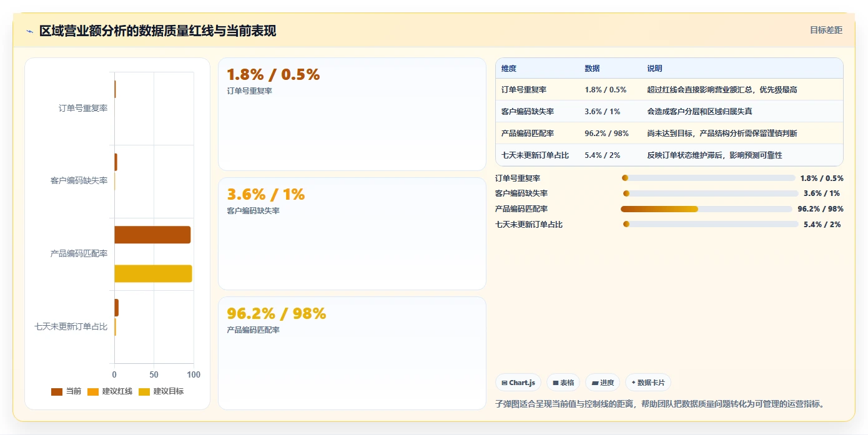868x435 pixels.
Task: Toggle the 当前 legend series
Action: pos(66,391)
